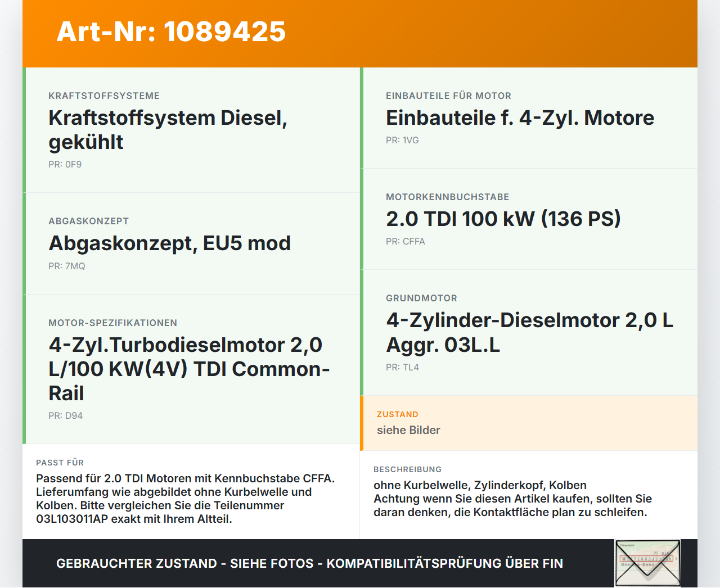Click the PASST FÜR label
This screenshot has height=588, width=720.
pyautogui.click(x=60, y=463)
